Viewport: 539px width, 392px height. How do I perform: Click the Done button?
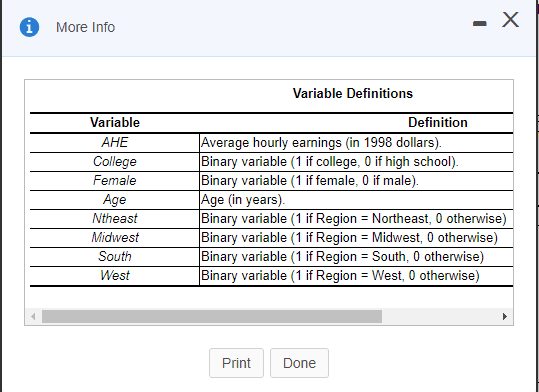coord(299,363)
